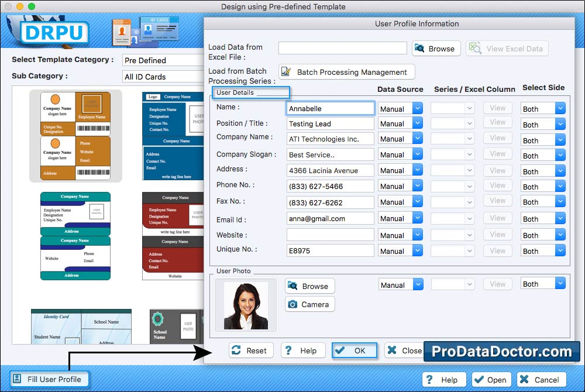Browse for a user photo
This screenshot has width=585, height=392.
[x=309, y=286]
